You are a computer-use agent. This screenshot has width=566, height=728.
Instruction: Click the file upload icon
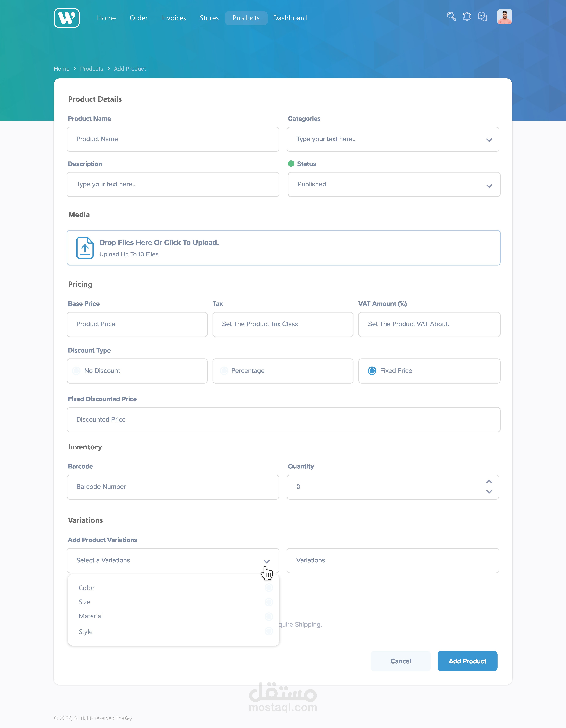(x=85, y=248)
